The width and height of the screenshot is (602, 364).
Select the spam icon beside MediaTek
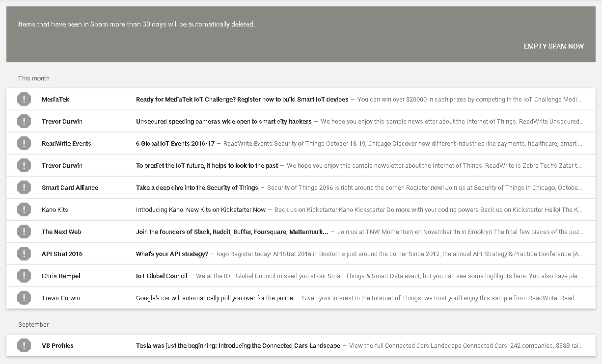(x=24, y=99)
